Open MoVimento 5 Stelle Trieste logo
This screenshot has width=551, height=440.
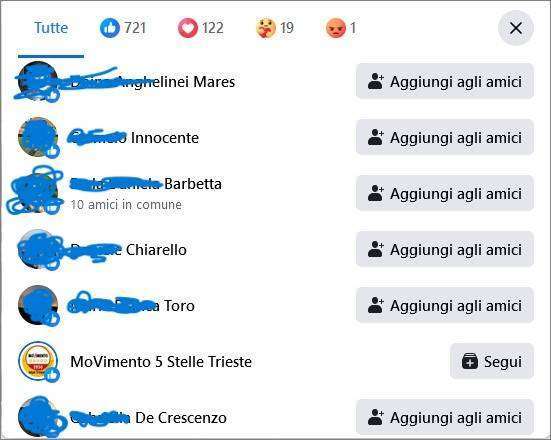pyautogui.click(x=38, y=361)
